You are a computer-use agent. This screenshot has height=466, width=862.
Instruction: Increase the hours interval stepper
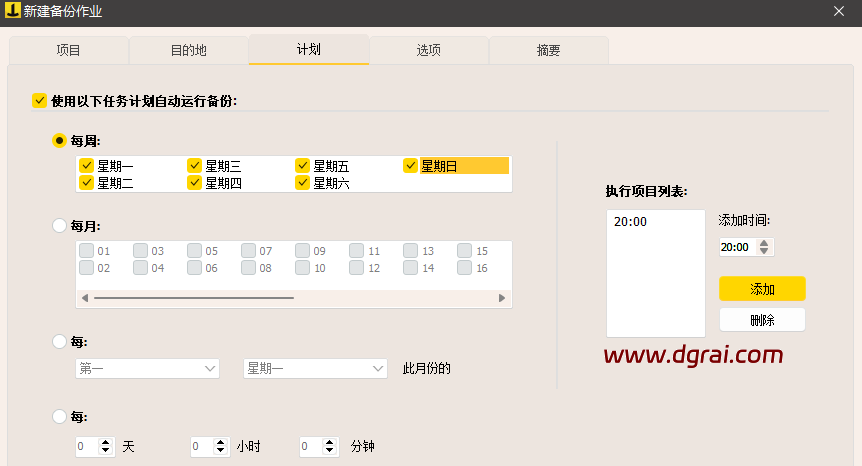point(221,443)
